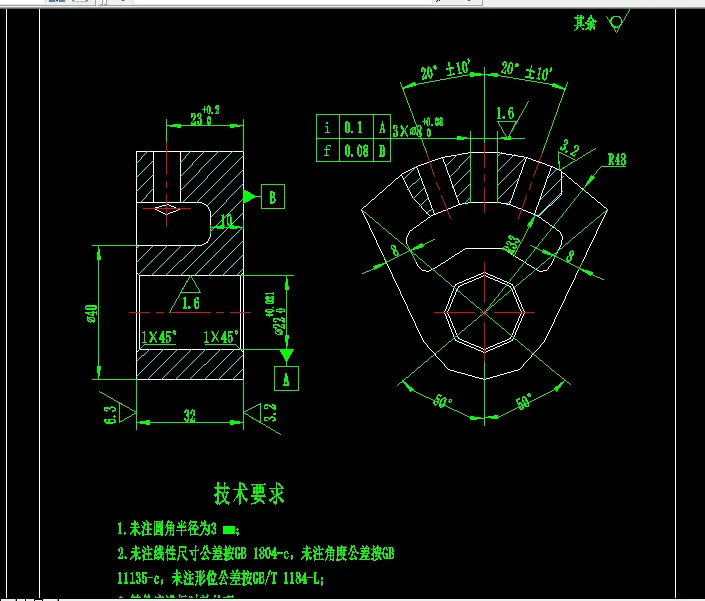Screen dimensions: 705x601
Task: Click the 0.08 tolerance value cell
Action: 356,150
